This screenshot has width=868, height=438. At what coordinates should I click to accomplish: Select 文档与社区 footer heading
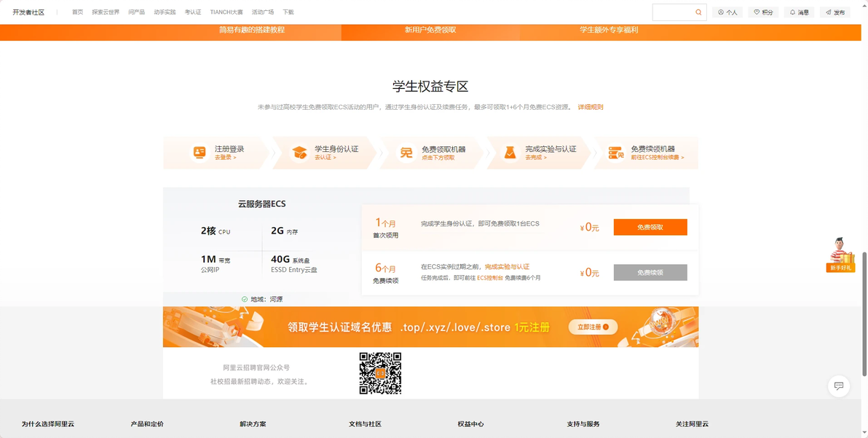click(x=366, y=424)
